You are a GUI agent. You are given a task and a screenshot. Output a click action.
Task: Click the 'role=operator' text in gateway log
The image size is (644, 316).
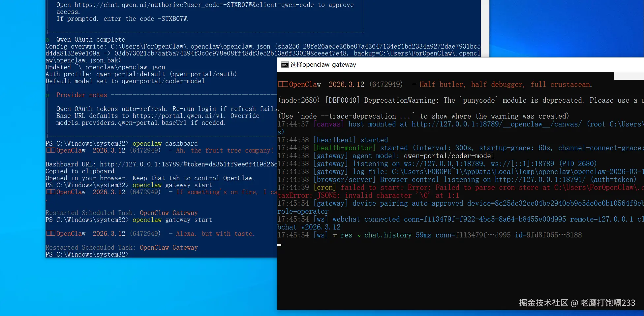[x=303, y=211]
